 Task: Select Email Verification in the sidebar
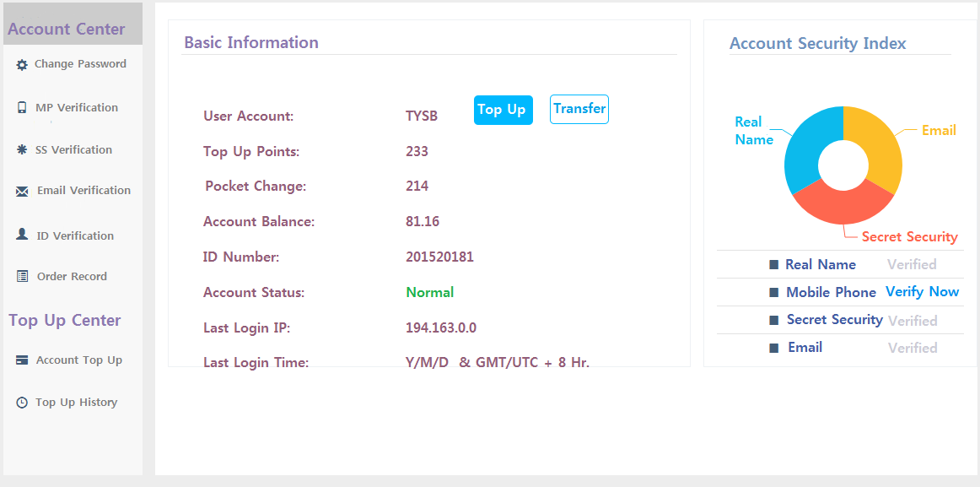pyautogui.click(x=83, y=191)
